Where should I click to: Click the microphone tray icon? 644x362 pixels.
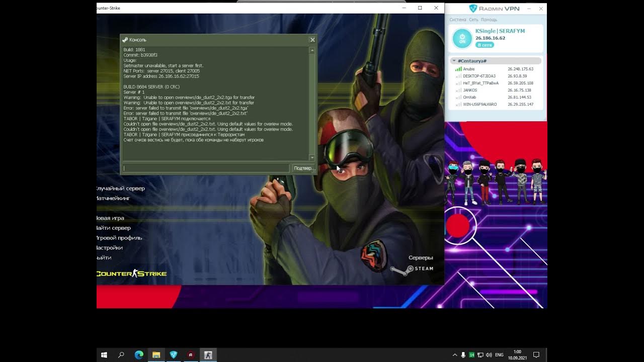click(x=463, y=355)
